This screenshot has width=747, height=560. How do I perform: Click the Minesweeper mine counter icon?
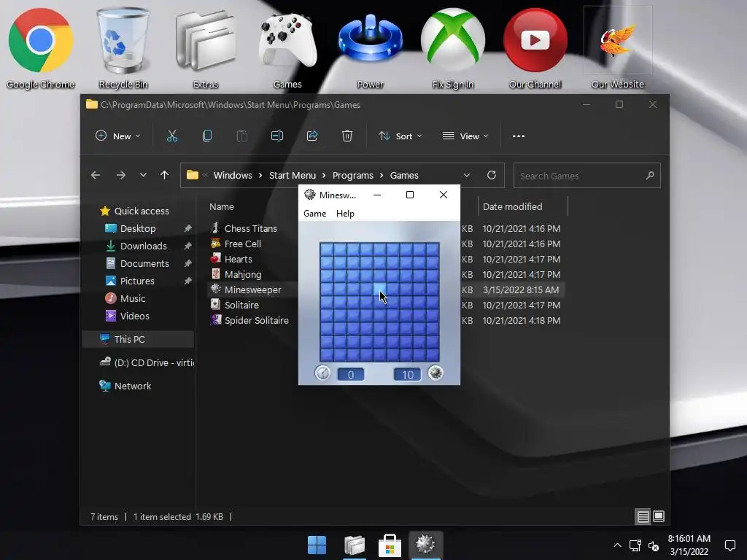click(x=436, y=373)
